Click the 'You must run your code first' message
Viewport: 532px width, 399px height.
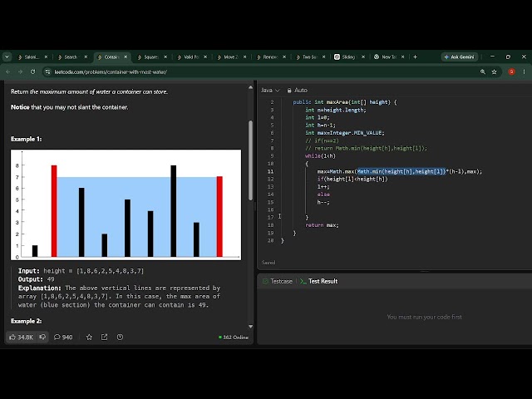424,317
